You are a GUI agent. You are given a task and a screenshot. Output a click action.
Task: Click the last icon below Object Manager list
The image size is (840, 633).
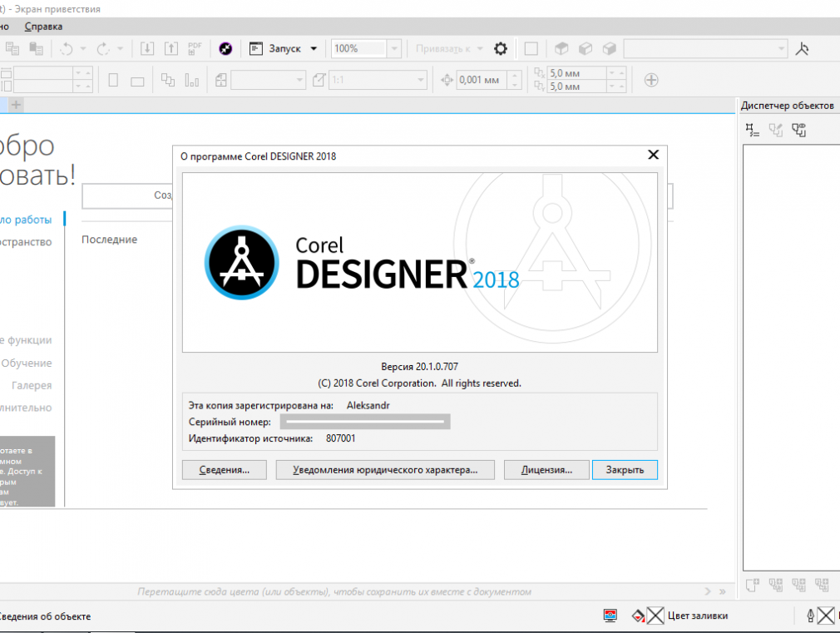tap(822, 585)
